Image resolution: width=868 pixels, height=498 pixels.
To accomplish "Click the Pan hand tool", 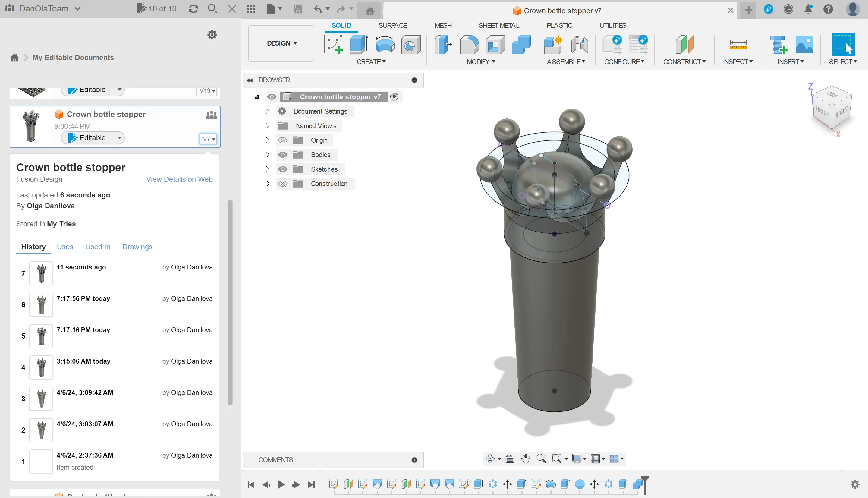I will point(525,459).
